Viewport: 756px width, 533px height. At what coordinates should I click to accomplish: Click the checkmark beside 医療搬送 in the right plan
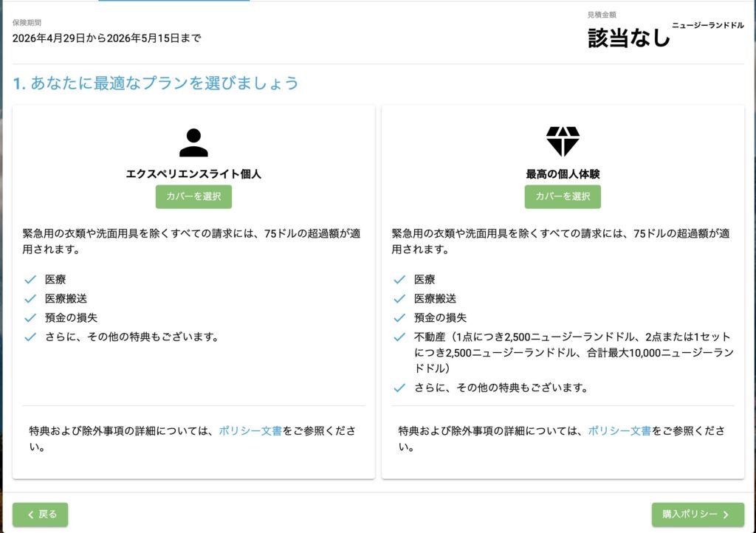(x=399, y=299)
